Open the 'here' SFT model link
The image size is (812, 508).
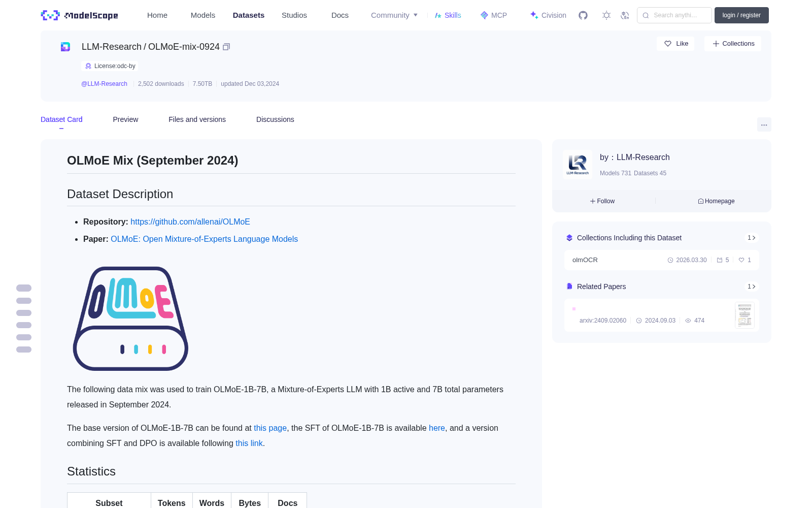tap(436, 428)
